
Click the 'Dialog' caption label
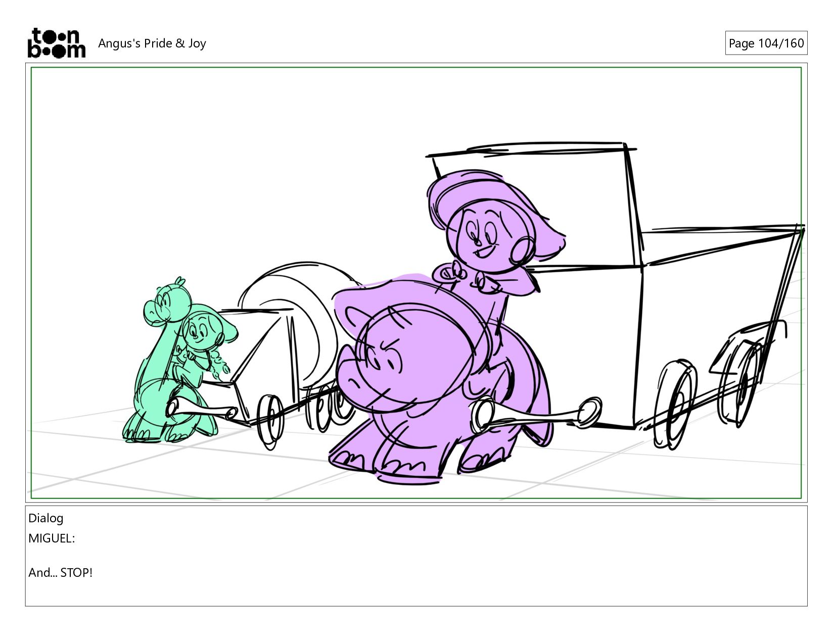click(46, 518)
